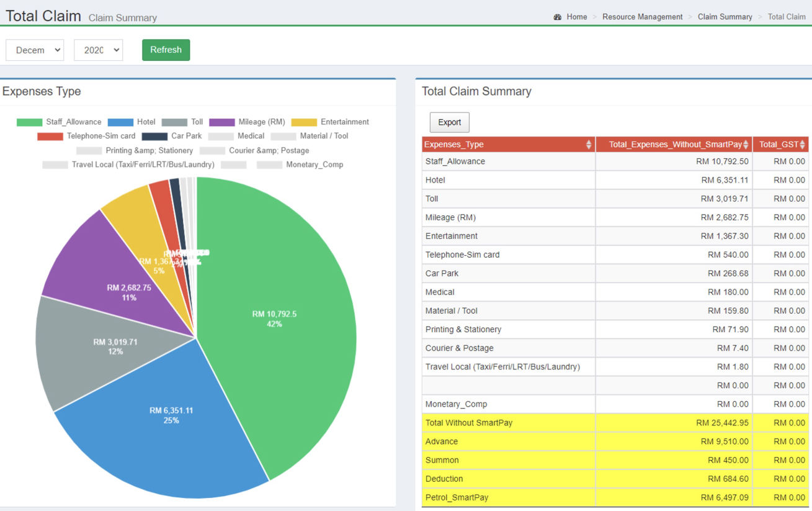The width and height of the screenshot is (812, 511).
Task: Click the Mileage (RM) purple legend swatch
Action: [221, 122]
